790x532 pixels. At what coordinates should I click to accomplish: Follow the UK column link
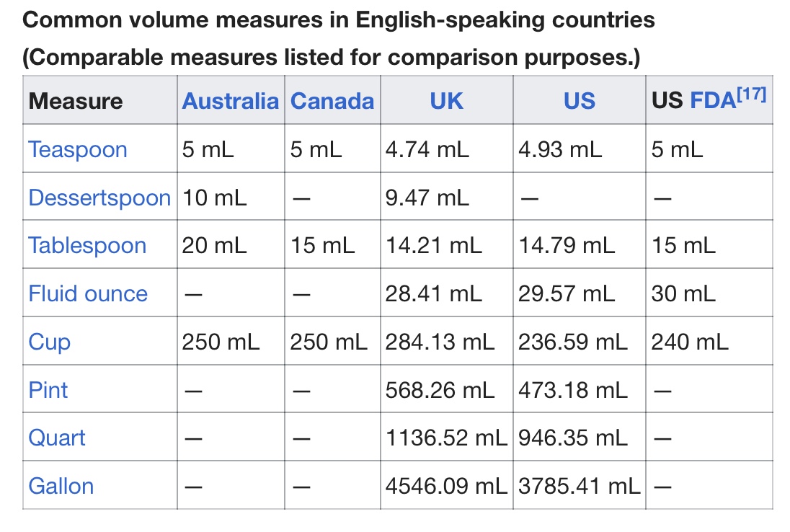(446, 101)
